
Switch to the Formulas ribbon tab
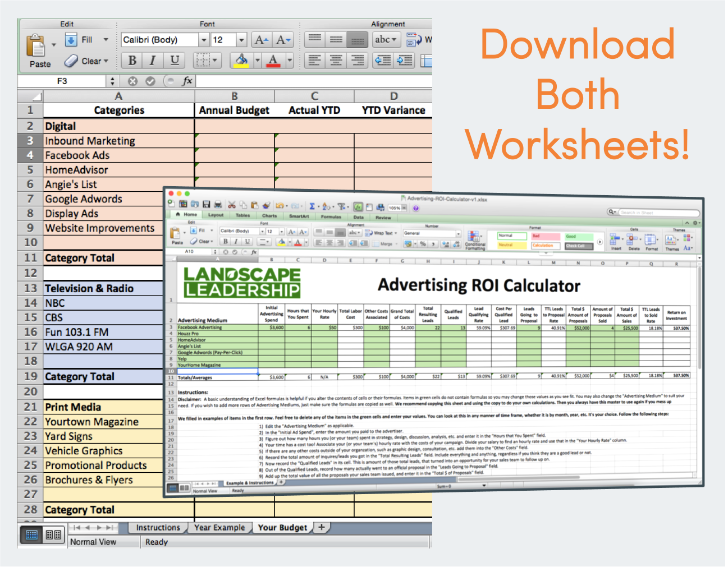click(331, 216)
